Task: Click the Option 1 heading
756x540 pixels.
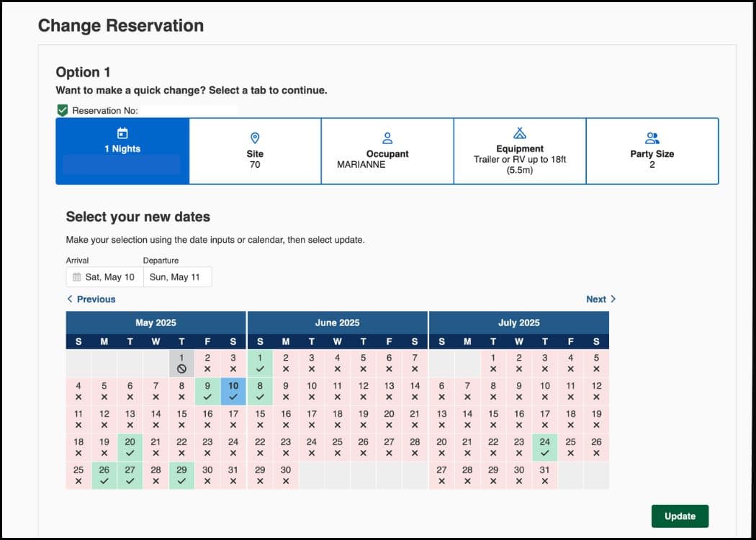Action: (x=84, y=72)
